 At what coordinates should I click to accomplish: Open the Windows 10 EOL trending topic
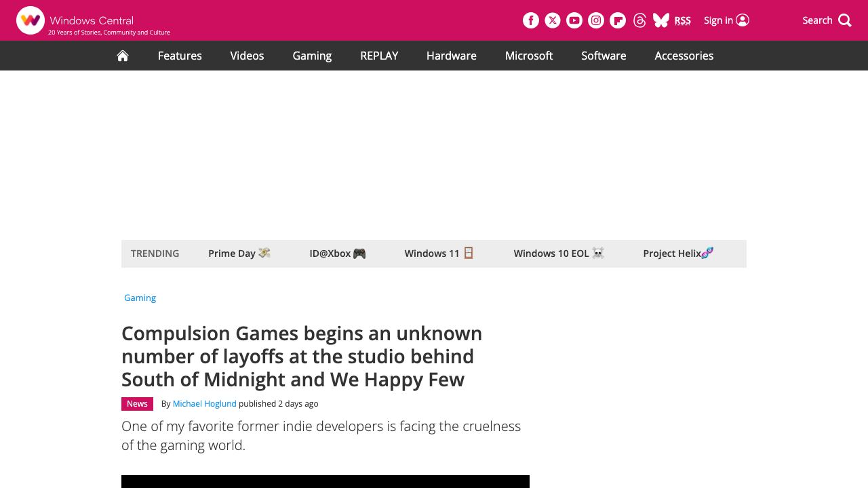(559, 253)
